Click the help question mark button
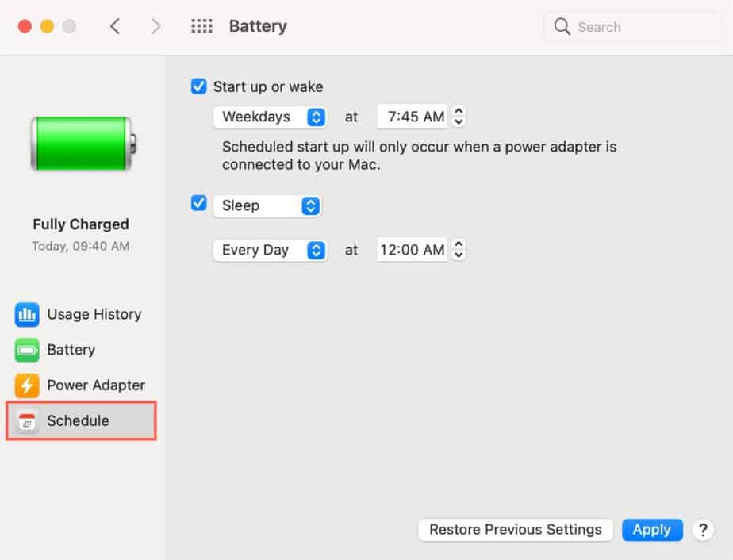 (x=703, y=530)
